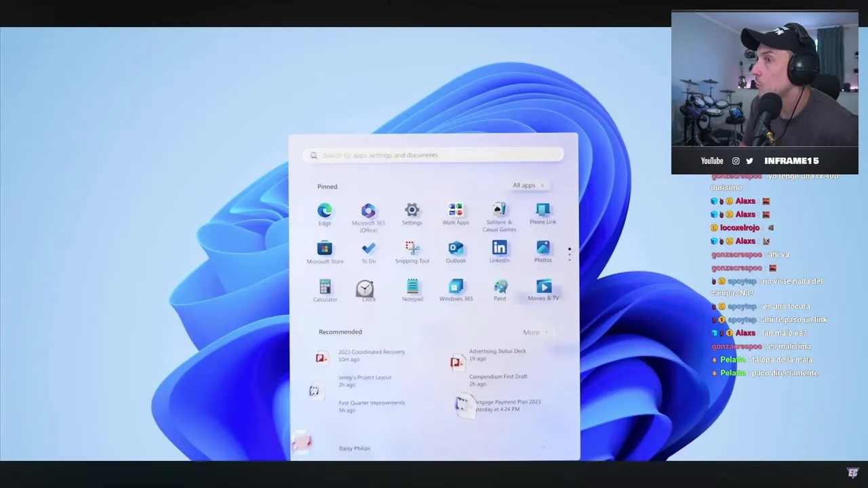
Task: Launch Microsoft 365 (Office) app
Action: tap(368, 218)
